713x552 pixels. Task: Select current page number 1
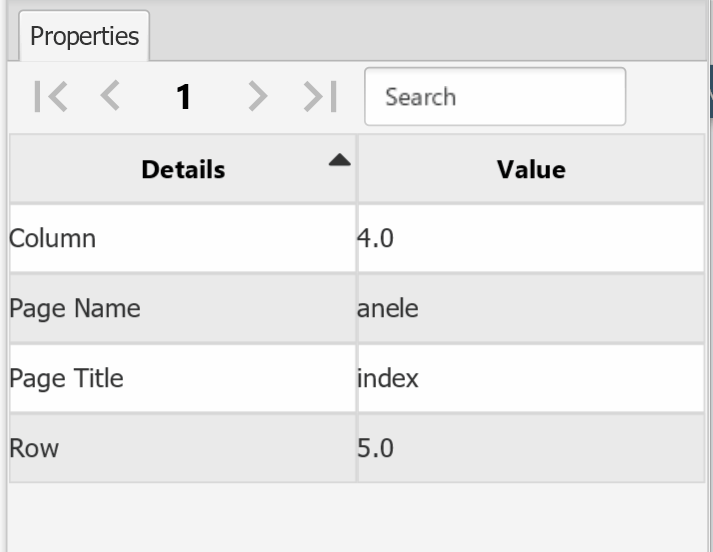[183, 97]
